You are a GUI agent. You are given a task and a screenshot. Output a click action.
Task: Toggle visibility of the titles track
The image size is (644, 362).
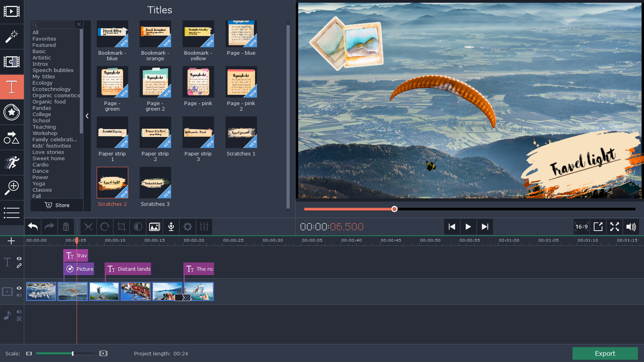[19, 258]
